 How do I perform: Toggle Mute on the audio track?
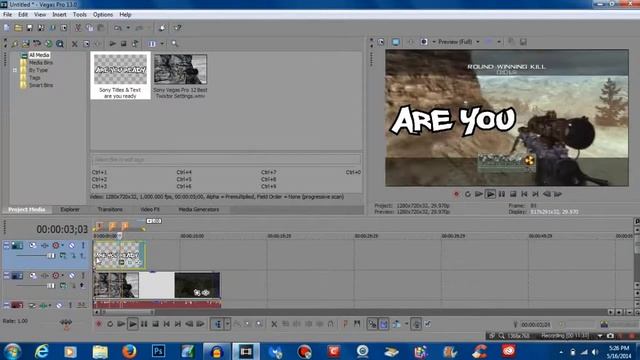(59, 305)
